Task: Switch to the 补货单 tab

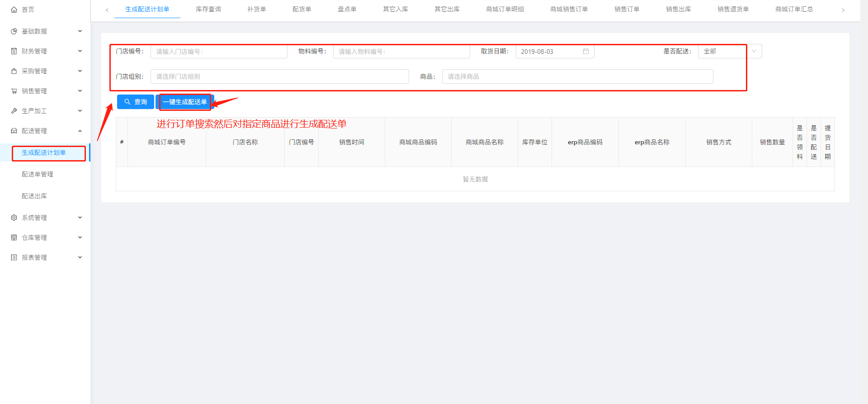Action: point(257,9)
